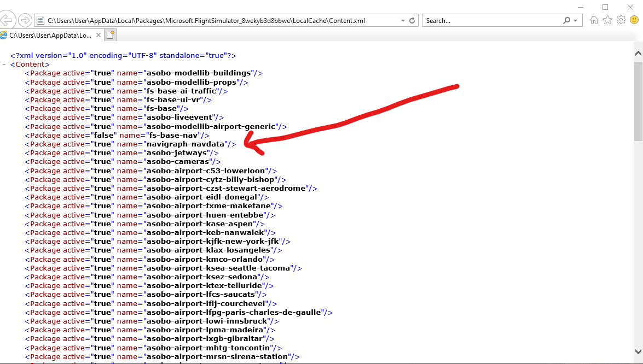Viewport: 643px width, 364px height.
Task: Go to the Home page icon
Action: coord(594,20)
